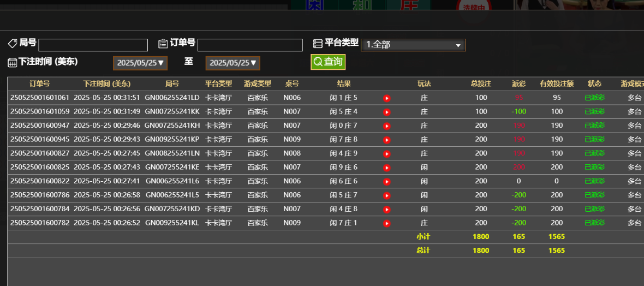This screenshot has width=644, height=286.
Task: Play replay icon for round GN007255241KH
Action: (386, 126)
